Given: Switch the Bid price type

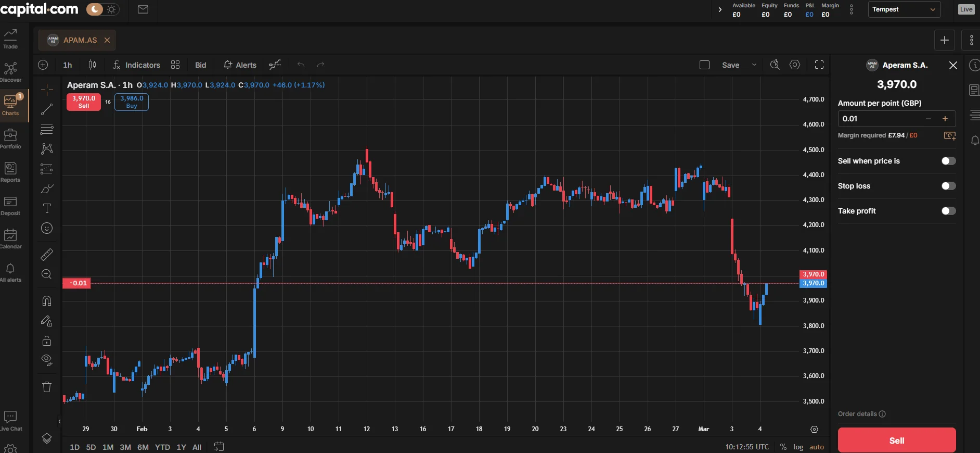Looking at the screenshot, I should tap(201, 65).
